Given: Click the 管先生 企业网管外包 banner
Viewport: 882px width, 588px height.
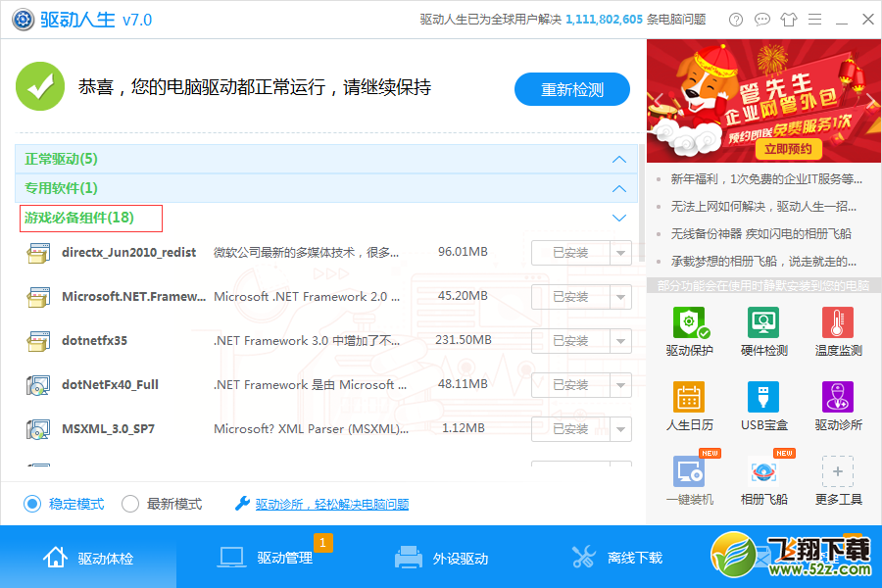Looking at the screenshot, I should [x=763, y=101].
